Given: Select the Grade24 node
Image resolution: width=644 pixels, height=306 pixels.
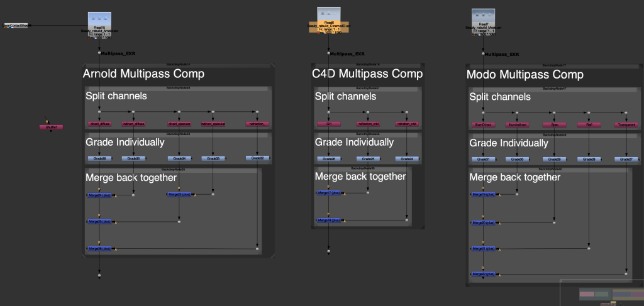Looking at the screenshot, I should click(407, 159).
